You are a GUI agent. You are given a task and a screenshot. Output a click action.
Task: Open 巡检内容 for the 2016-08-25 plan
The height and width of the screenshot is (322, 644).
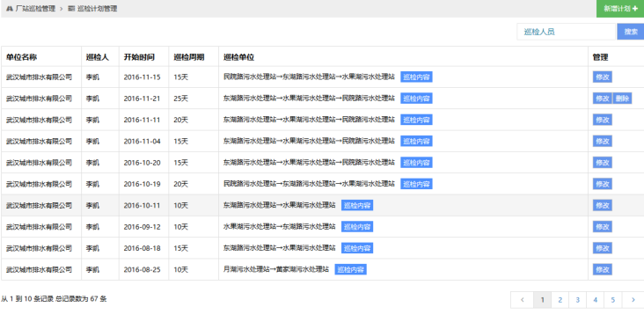click(x=350, y=270)
